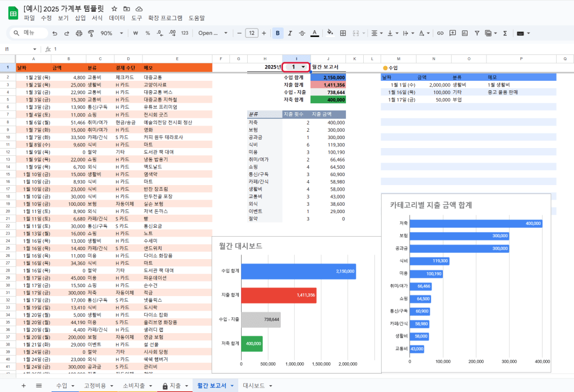Click the add new sheet plus button

coord(24,386)
